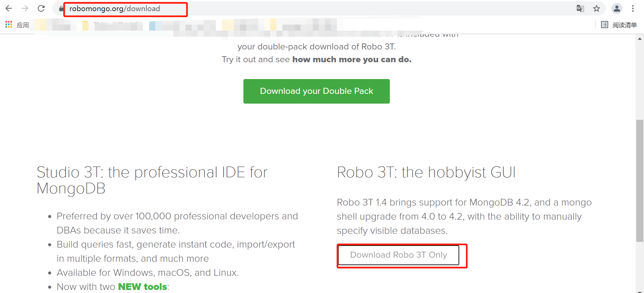The height and width of the screenshot is (293, 644).
Task: Click the page scrollbar up arrow
Action: click(x=640, y=39)
